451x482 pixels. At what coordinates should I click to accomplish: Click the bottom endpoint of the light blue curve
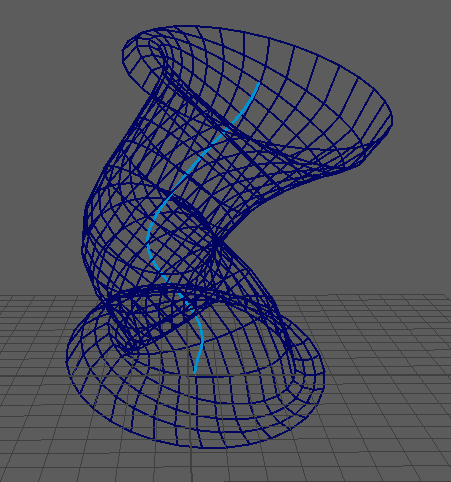pyautogui.click(x=195, y=373)
